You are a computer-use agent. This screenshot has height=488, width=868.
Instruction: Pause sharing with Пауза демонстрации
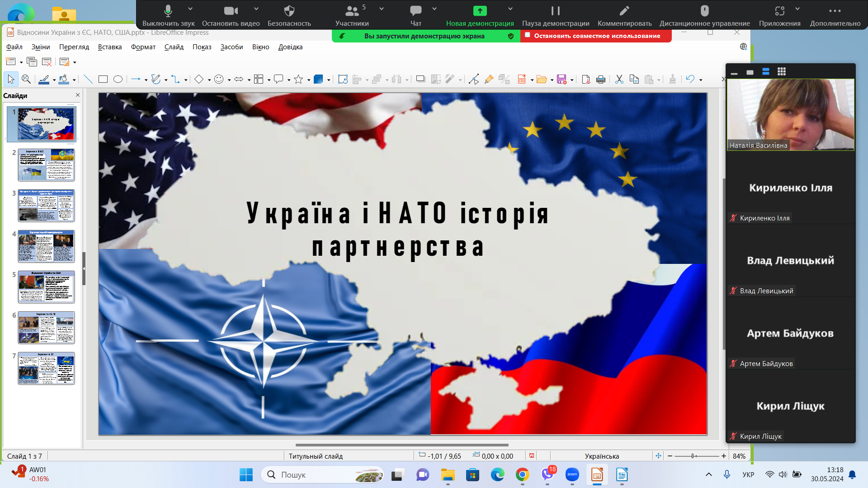556,16
